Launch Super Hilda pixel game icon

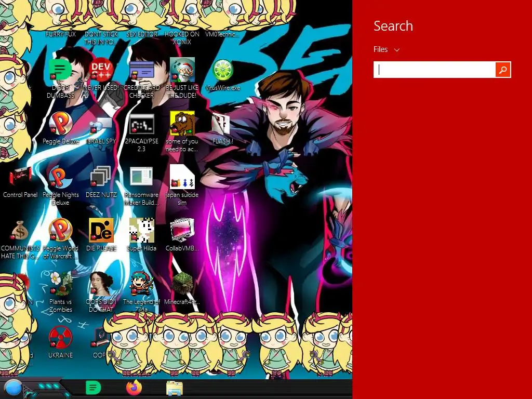click(x=141, y=230)
